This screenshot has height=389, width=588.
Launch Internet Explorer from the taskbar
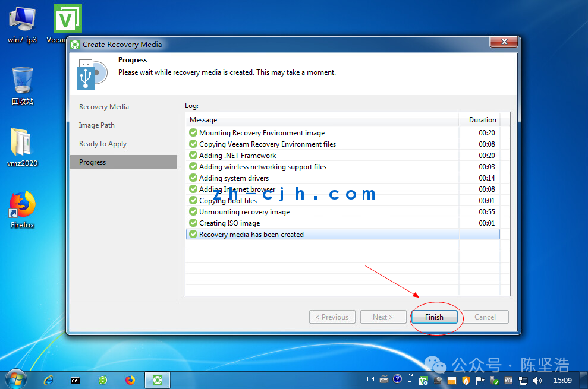click(x=48, y=380)
